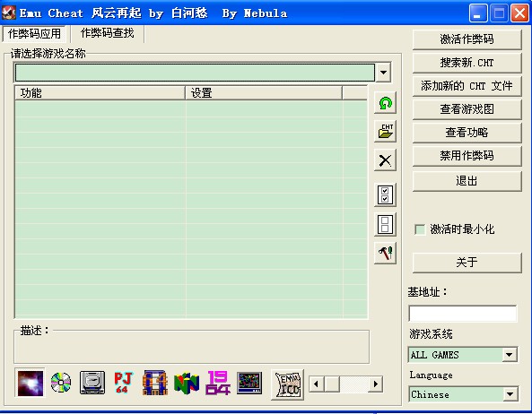Click the 基地址 input field
Viewport: 532px width, 414px height.
coord(463,314)
